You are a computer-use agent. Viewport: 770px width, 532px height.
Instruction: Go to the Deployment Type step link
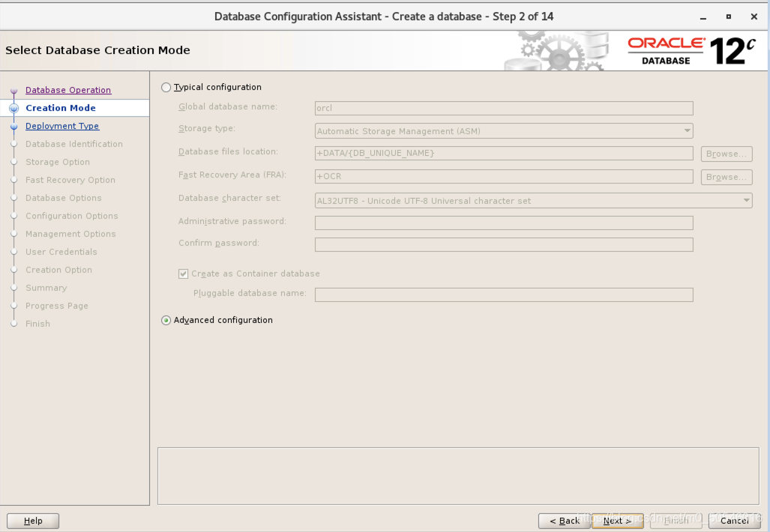(x=62, y=126)
